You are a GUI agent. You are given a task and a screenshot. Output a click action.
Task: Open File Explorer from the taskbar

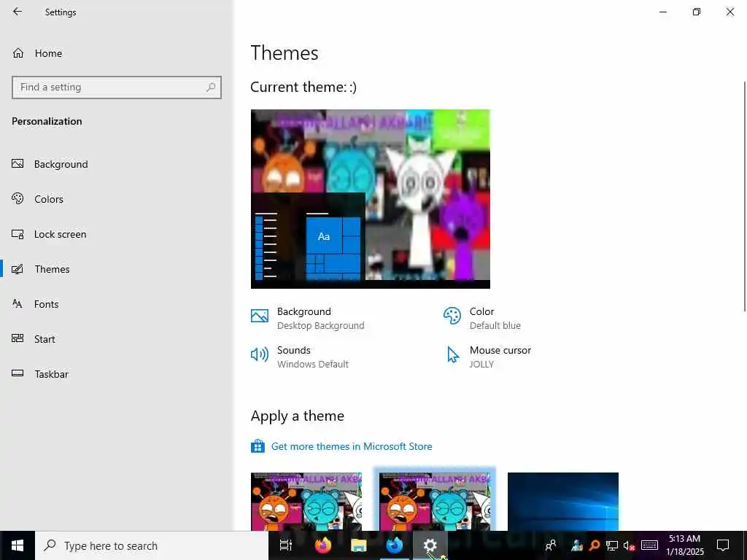point(359,545)
